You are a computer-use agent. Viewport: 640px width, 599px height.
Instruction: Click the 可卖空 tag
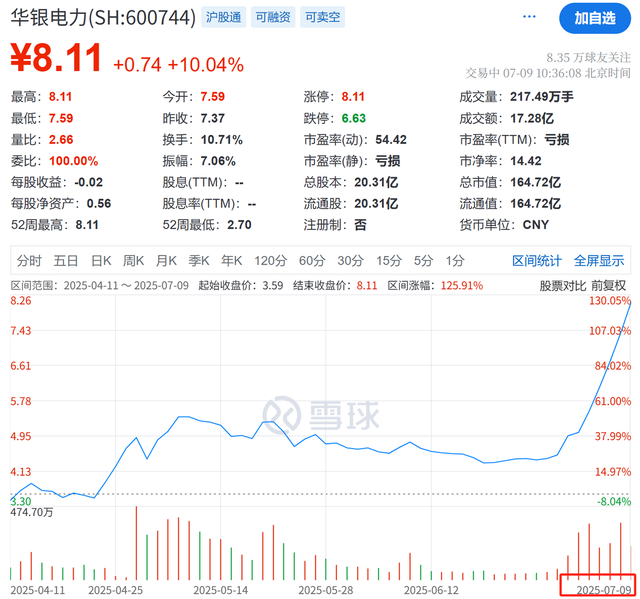(x=322, y=17)
